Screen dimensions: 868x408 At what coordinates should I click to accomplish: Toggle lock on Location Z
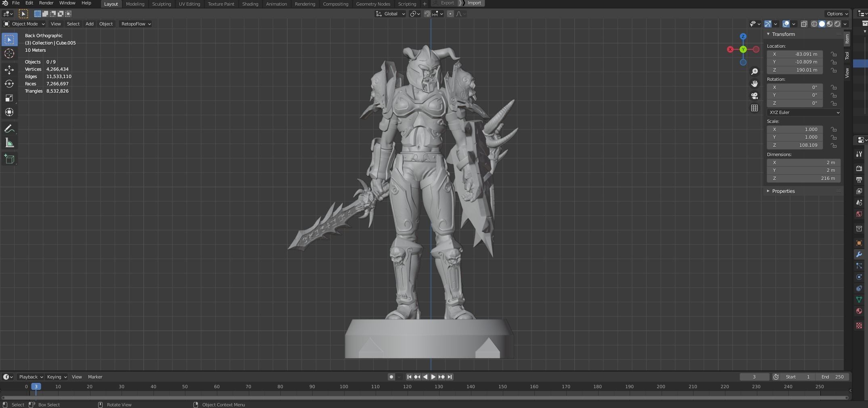point(833,70)
